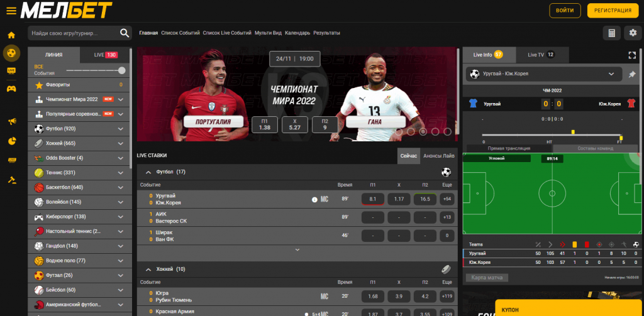Switch odds list to Анонсы Лайв

point(440,156)
